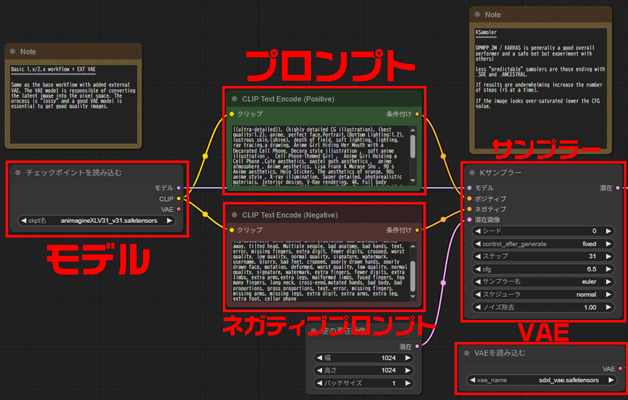Viewport: 628px width, 400px height.
Task: Click the ポジティブ input port on Kサンプラー
Action: coord(467,199)
